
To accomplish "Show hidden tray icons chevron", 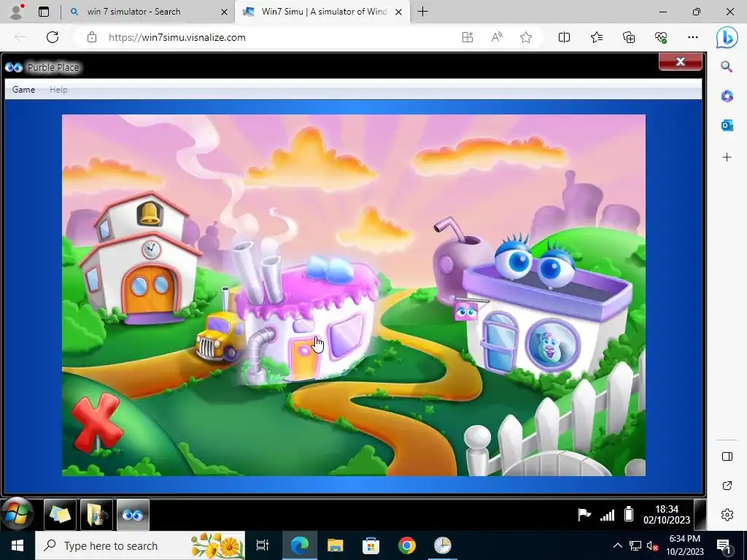I will tap(617, 545).
